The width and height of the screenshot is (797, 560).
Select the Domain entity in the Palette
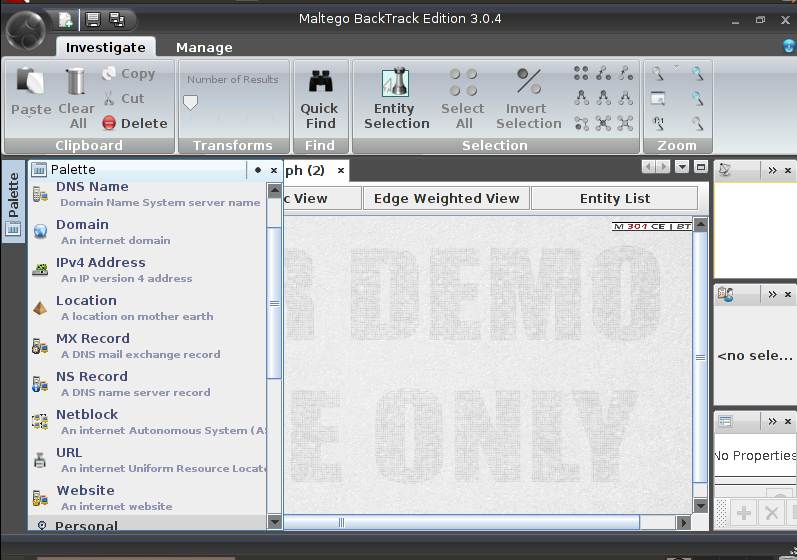(x=82, y=225)
